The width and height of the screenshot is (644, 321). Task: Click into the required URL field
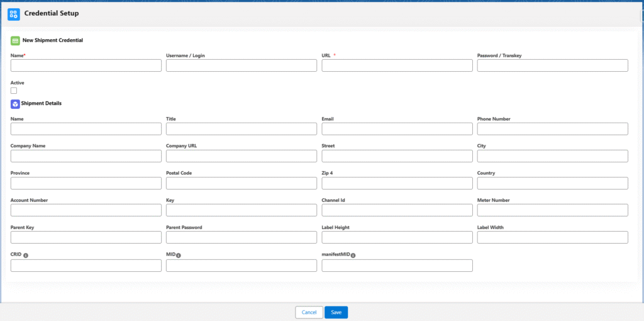(397, 65)
